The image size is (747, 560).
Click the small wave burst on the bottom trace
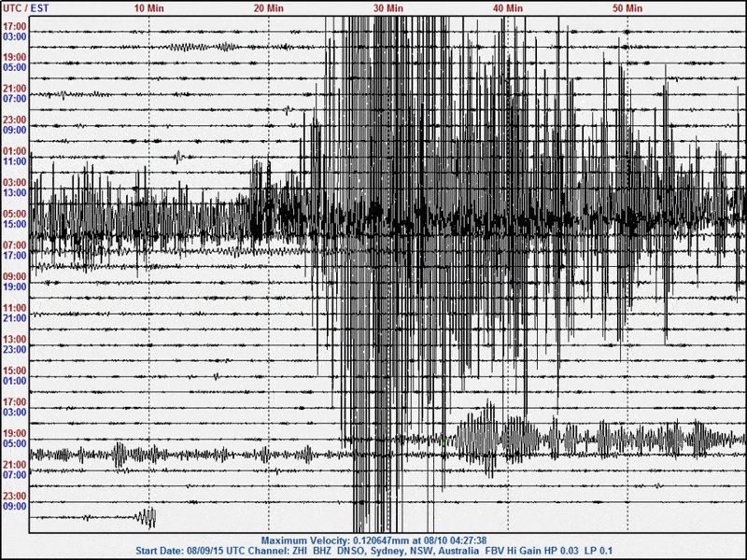tap(147, 518)
